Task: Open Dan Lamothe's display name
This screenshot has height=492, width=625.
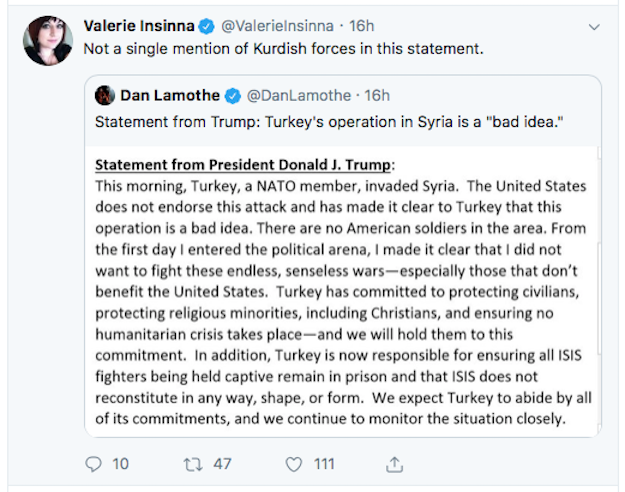Action: click(x=170, y=96)
